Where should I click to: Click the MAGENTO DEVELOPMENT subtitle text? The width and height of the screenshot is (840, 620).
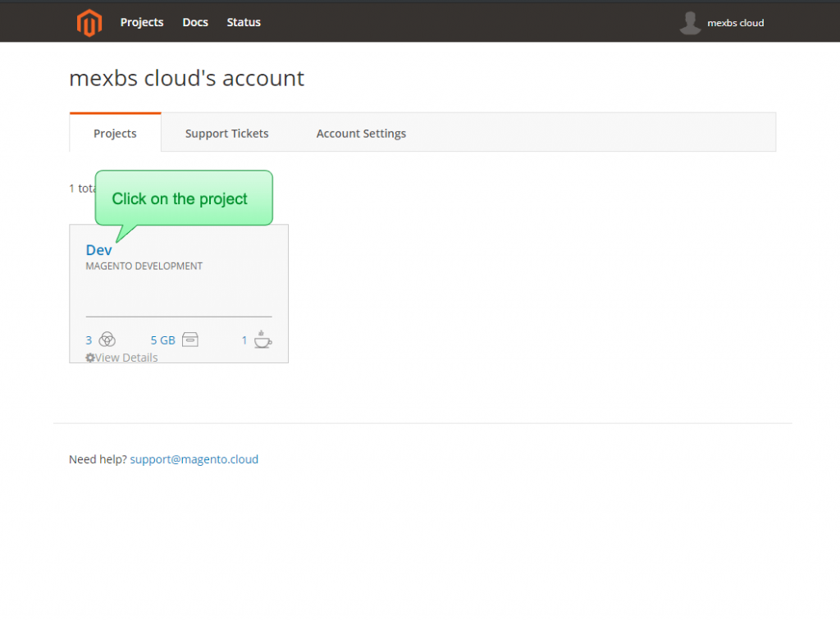(x=144, y=266)
